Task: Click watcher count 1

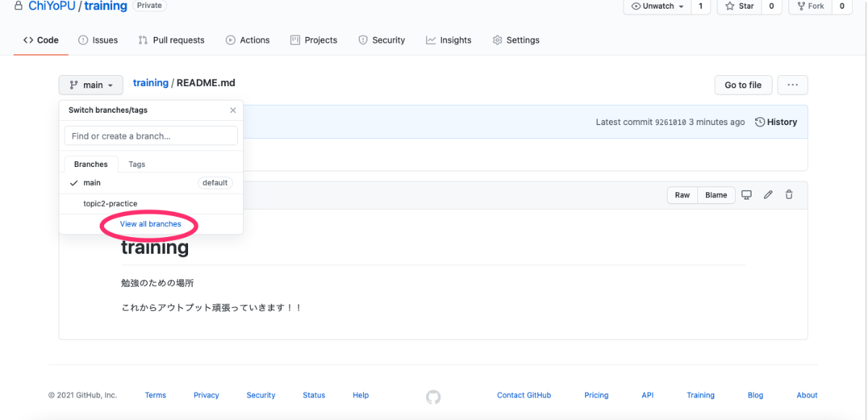Action: 700,6
